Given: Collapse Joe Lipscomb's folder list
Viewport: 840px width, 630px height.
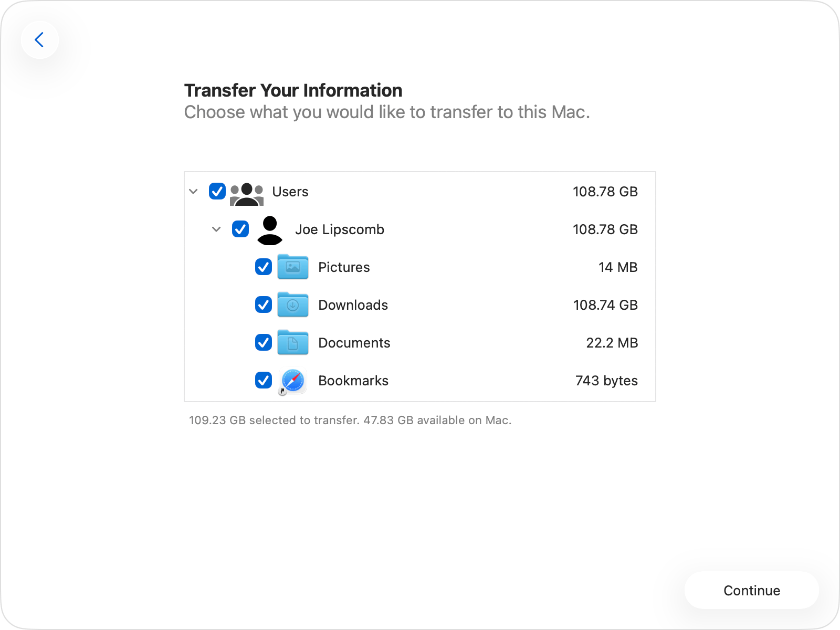Looking at the screenshot, I should (x=216, y=229).
